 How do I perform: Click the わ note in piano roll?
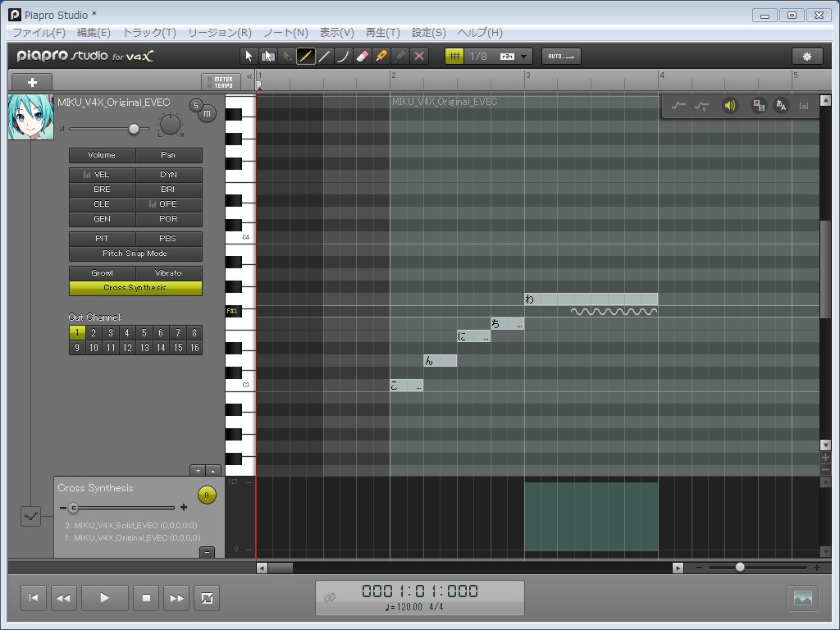point(591,299)
